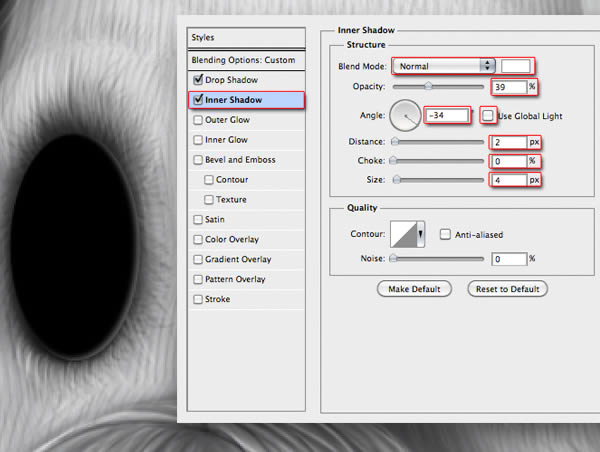
Task: Uncheck the Inner Shadow checkbox
Action: (198, 100)
